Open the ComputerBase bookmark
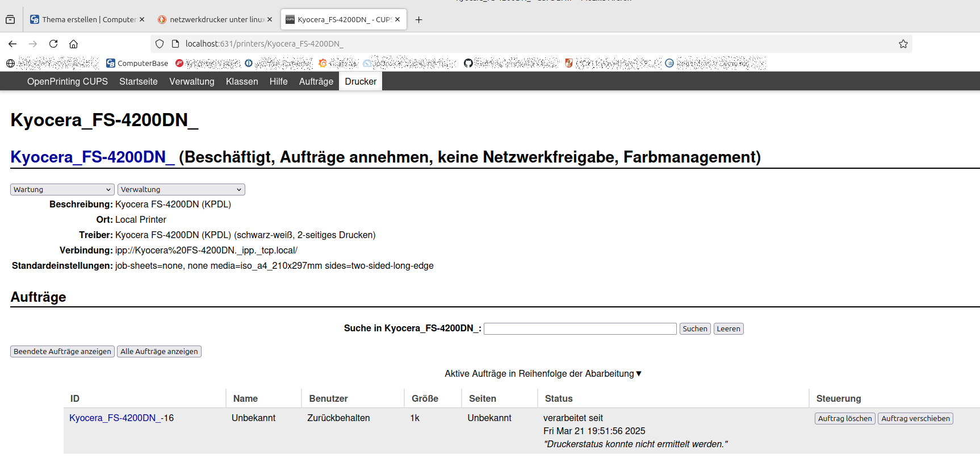Viewport: 980px width, 462px height. pyautogui.click(x=137, y=63)
